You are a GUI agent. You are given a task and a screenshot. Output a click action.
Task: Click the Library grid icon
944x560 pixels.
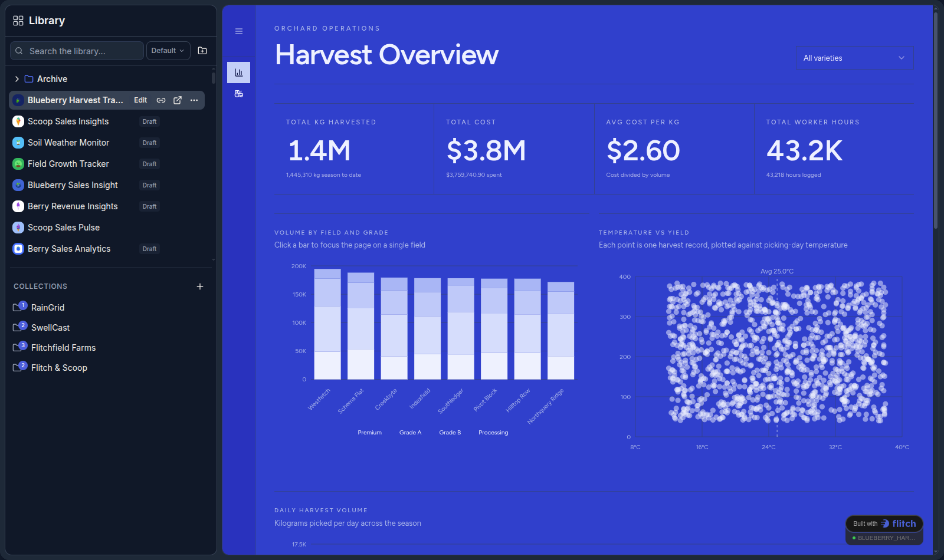click(x=18, y=21)
